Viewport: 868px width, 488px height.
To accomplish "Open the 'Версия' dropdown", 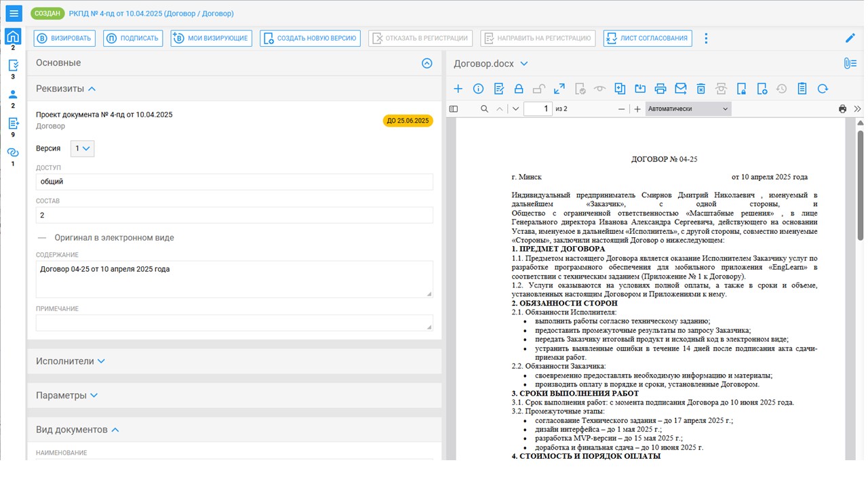I will pos(82,148).
